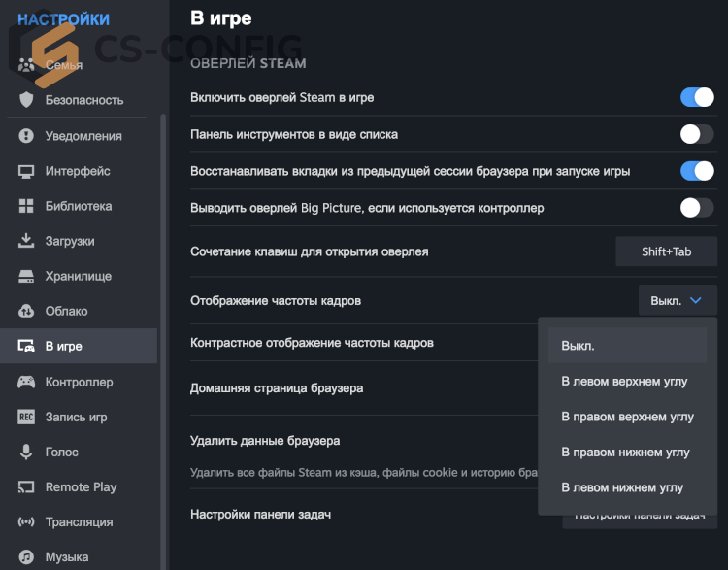This screenshot has width=728, height=570.
Task: Open the REC icon for Запись игр
Action: [x=26, y=417]
